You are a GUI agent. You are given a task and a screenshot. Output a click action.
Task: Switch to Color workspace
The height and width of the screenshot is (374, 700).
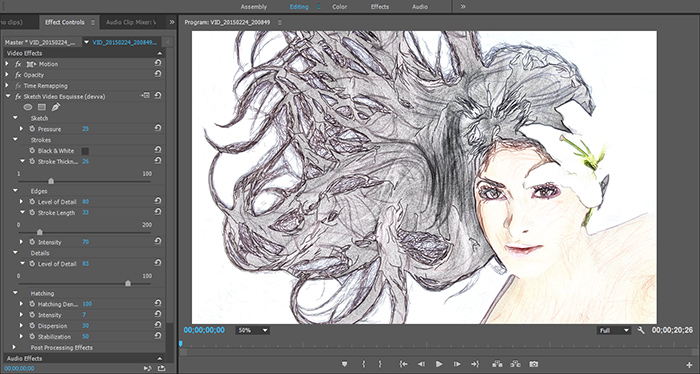(340, 7)
